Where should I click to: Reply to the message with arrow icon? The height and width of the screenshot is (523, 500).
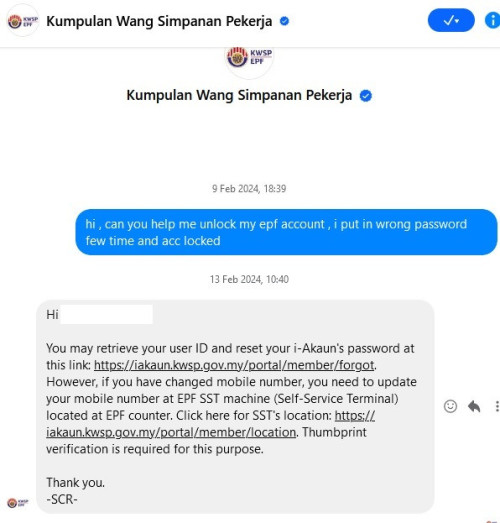(x=474, y=406)
